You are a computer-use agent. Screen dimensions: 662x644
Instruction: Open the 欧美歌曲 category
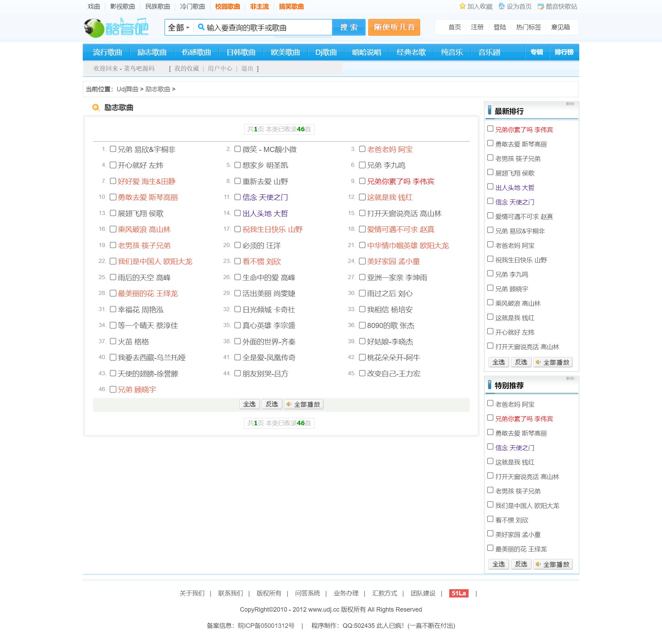pos(285,52)
